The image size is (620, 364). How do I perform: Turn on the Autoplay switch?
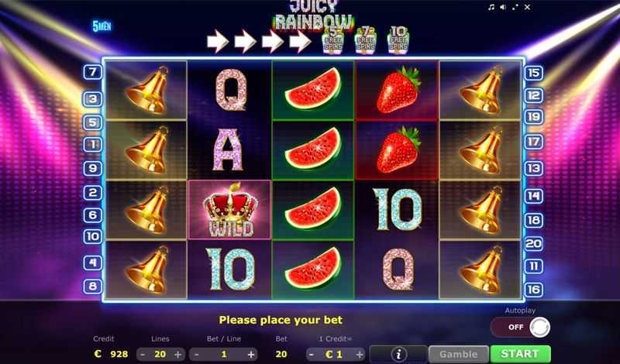[520, 328]
